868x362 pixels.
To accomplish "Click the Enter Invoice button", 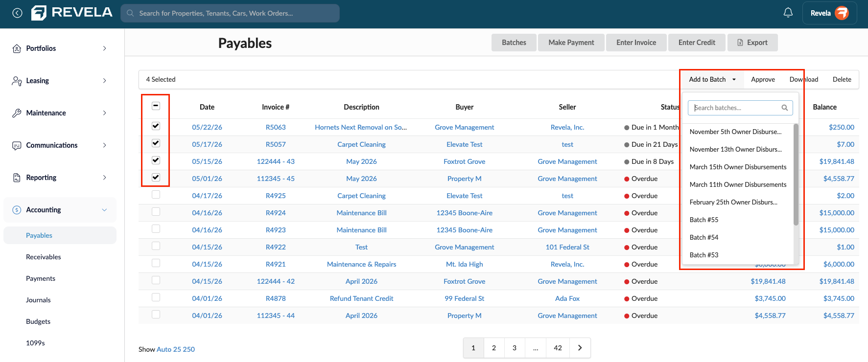I will pos(636,43).
